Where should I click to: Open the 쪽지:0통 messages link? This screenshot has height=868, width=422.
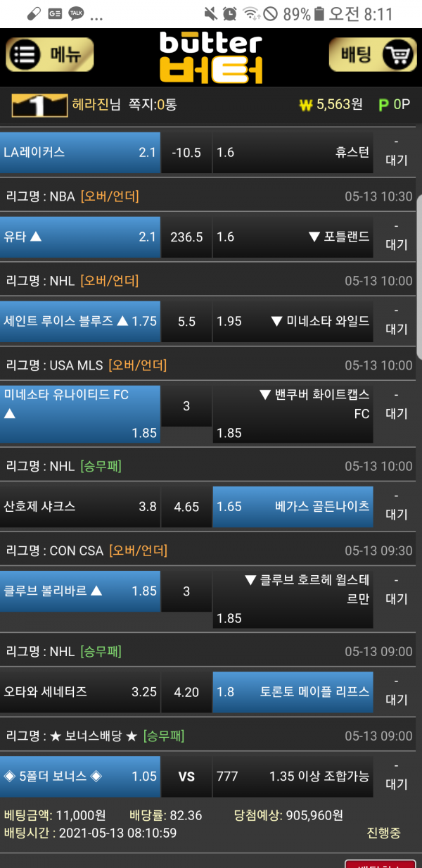click(x=153, y=105)
